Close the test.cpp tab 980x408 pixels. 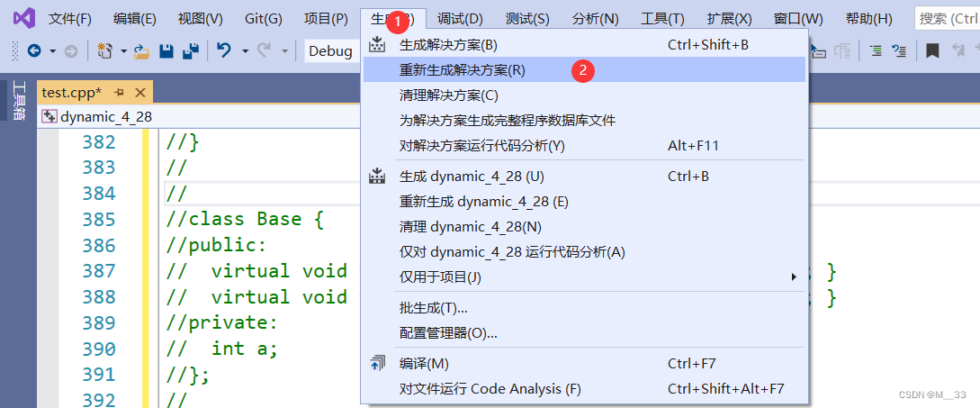click(x=140, y=93)
